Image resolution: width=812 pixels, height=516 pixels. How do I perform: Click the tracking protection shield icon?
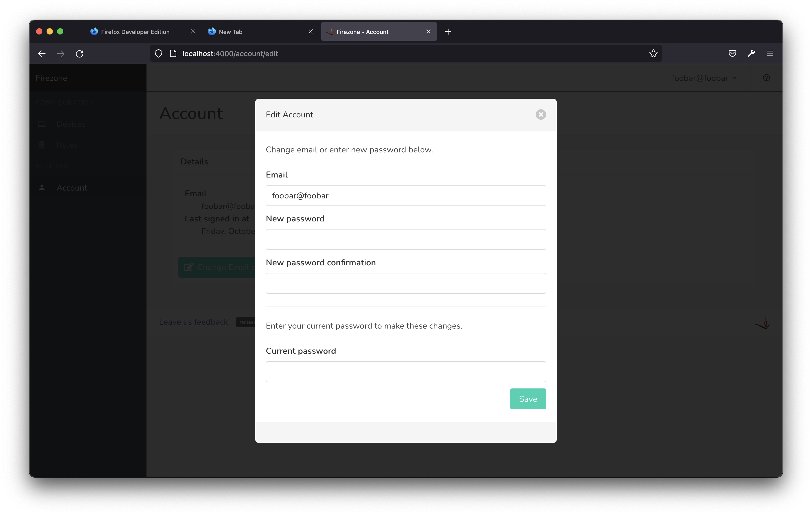tap(158, 53)
